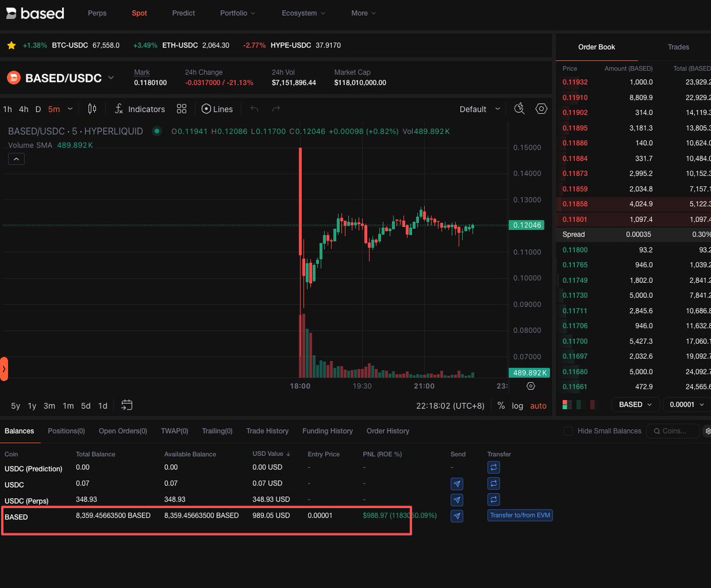Switch to the Trades tab

[x=678, y=47]
